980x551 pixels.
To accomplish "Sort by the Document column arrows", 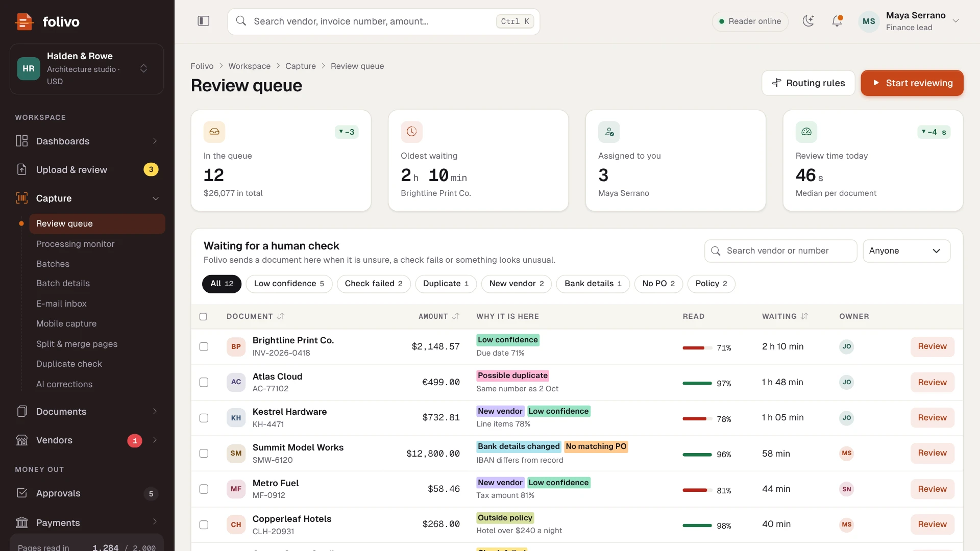I will click(x=281, y=316).
